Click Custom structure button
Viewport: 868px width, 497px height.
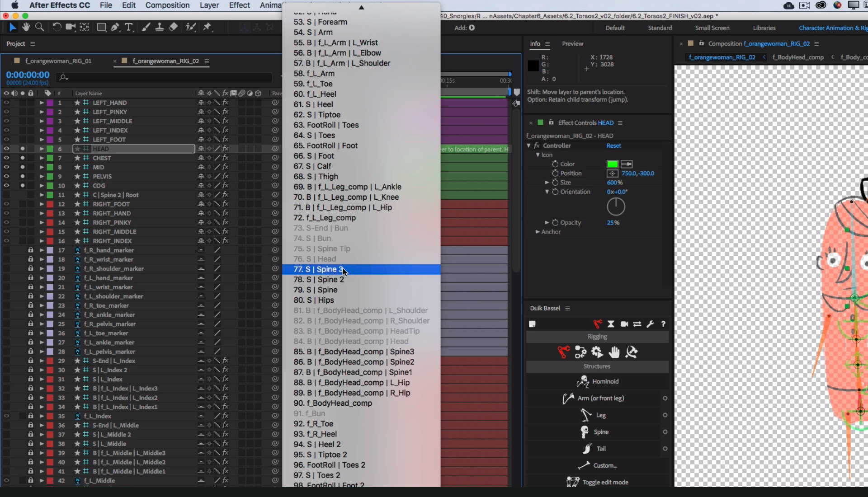(597, 465)
